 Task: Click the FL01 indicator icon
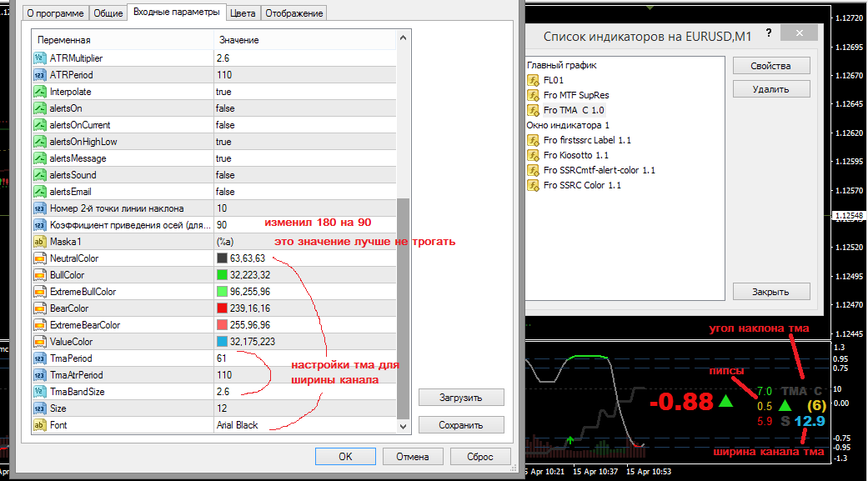click(533, 80)
